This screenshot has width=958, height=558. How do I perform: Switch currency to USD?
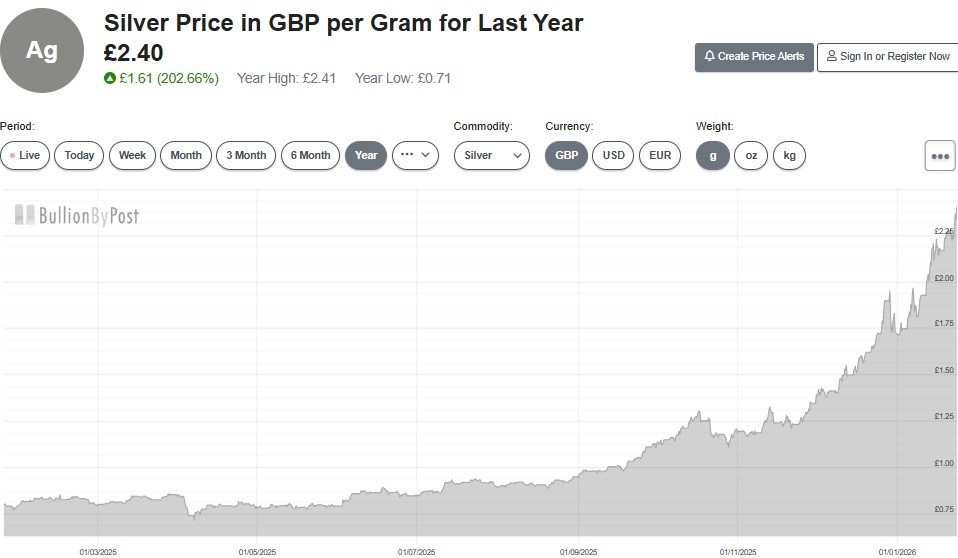613,156
